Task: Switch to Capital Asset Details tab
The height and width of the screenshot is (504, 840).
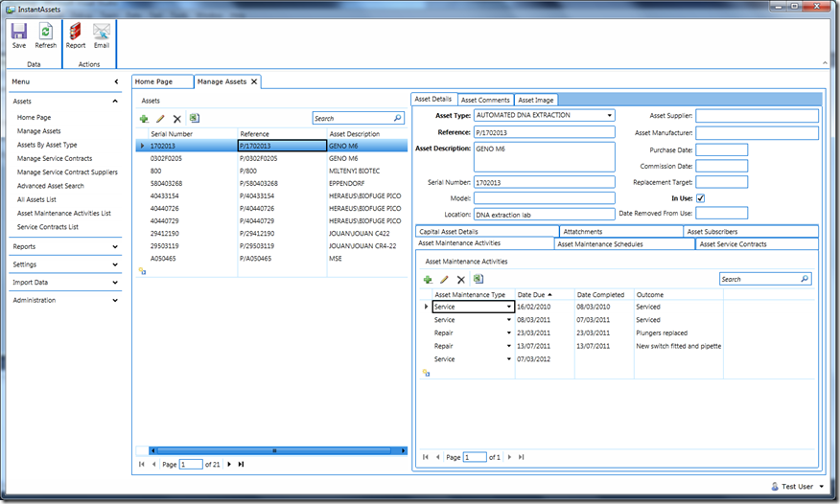Action: (486, 232)
